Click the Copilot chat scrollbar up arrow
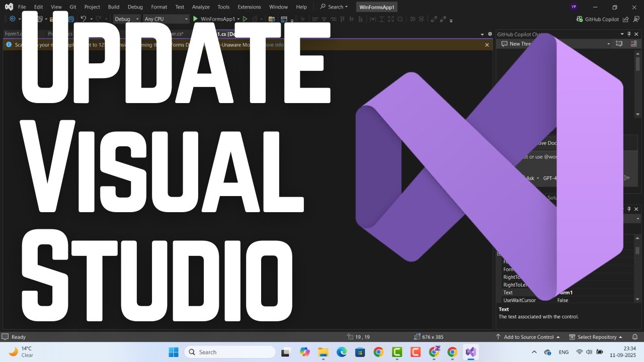The height and width of the screenshot is (362, 644). (637, 53)
